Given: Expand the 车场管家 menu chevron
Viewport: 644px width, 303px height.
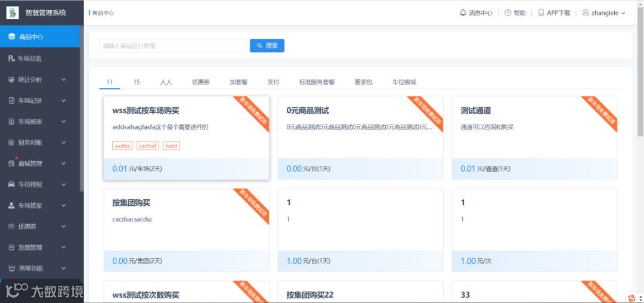Looking at the screenshot, I should pos(64,205).
